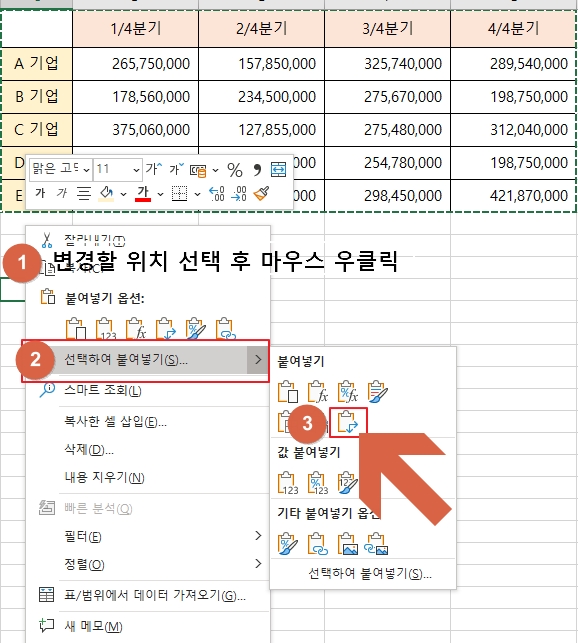Viewport: 578px width, 643px height.
Task: Paste formulas and number formatting in submenu
Action: 348,392
